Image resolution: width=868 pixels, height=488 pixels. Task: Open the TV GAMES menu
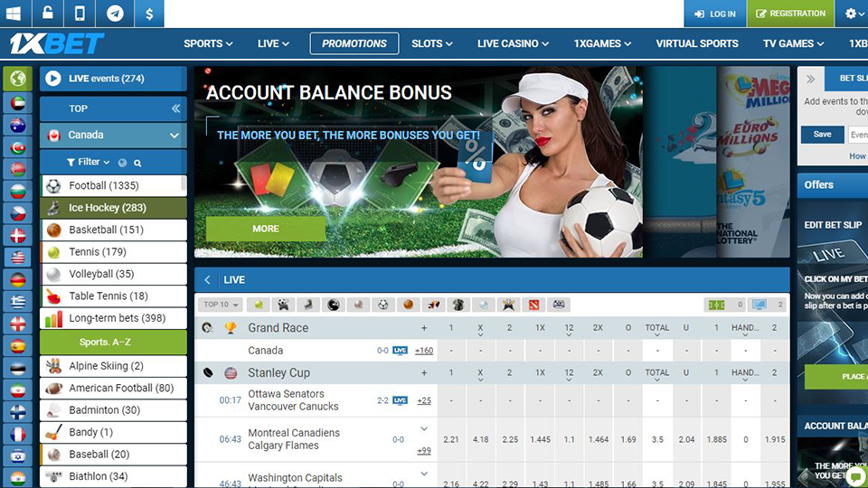793,43
